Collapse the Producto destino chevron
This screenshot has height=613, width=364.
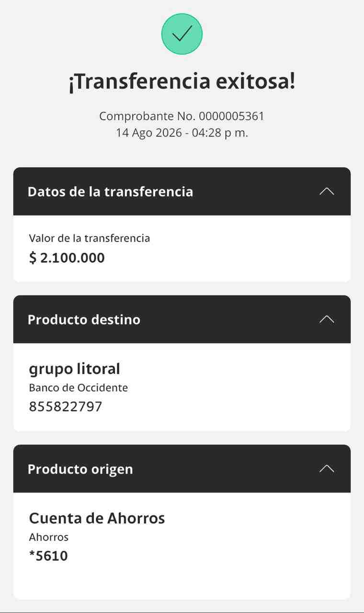[x=327, y=319]
